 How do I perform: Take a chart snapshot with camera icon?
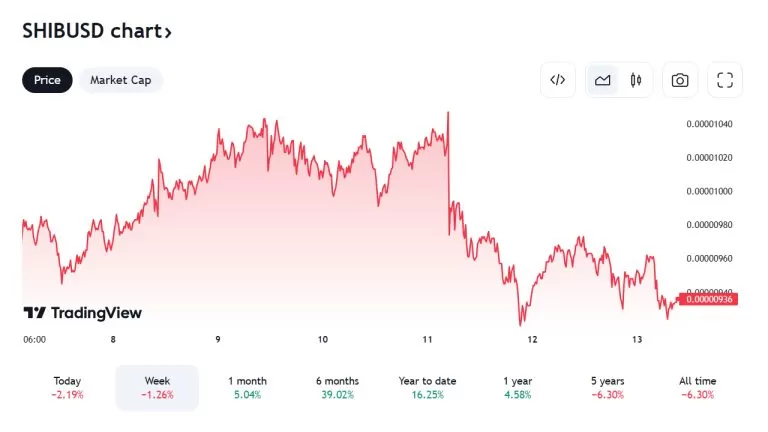point(680,80)
